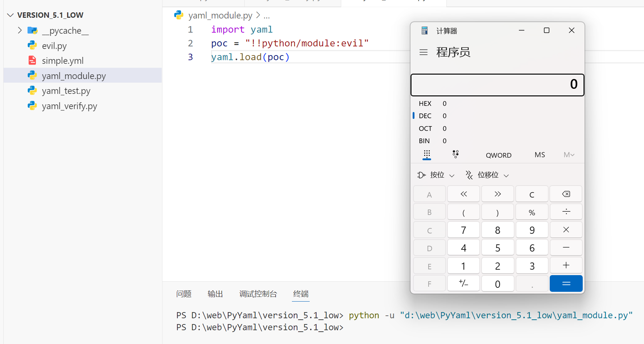Viewport: 644px width, 344px height.
Task: Click the digit 4 key
Action: point(464,248)
